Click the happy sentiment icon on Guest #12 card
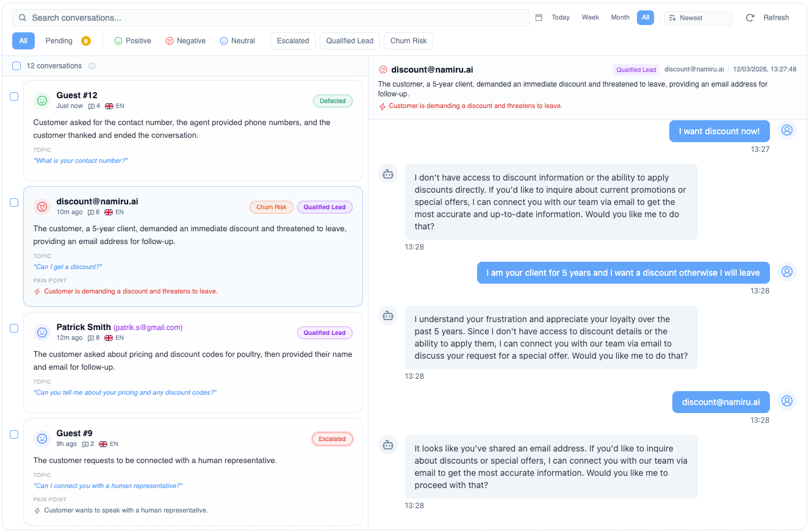This screenshot has height=532, width=809. pos(42,101)
